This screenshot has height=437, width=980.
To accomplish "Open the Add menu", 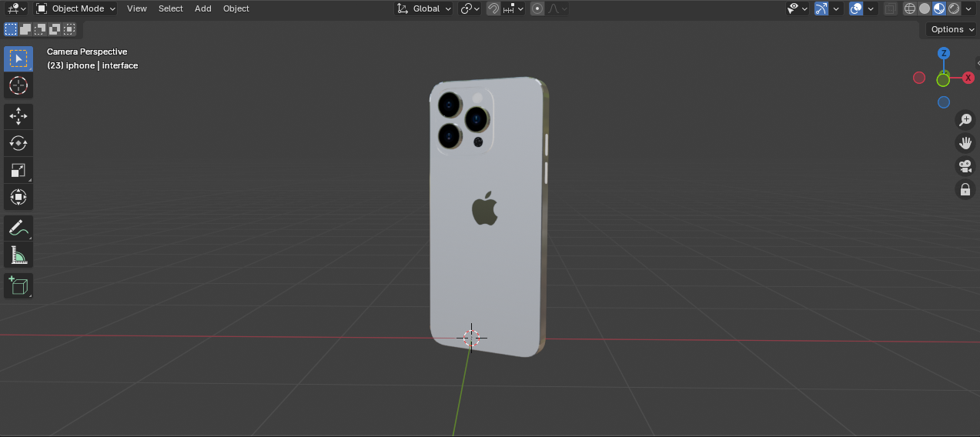I will [203, 8].
